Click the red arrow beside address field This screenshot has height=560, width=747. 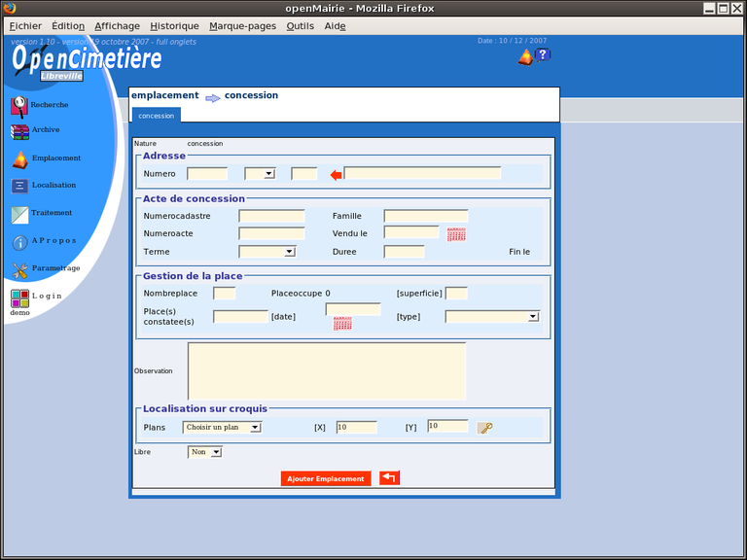click(x=336, y=175)
